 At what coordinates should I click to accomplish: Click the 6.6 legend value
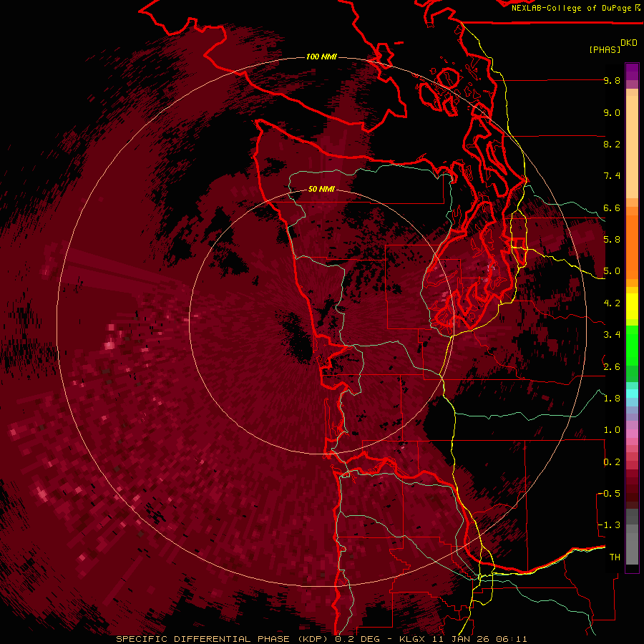point(612,208)
